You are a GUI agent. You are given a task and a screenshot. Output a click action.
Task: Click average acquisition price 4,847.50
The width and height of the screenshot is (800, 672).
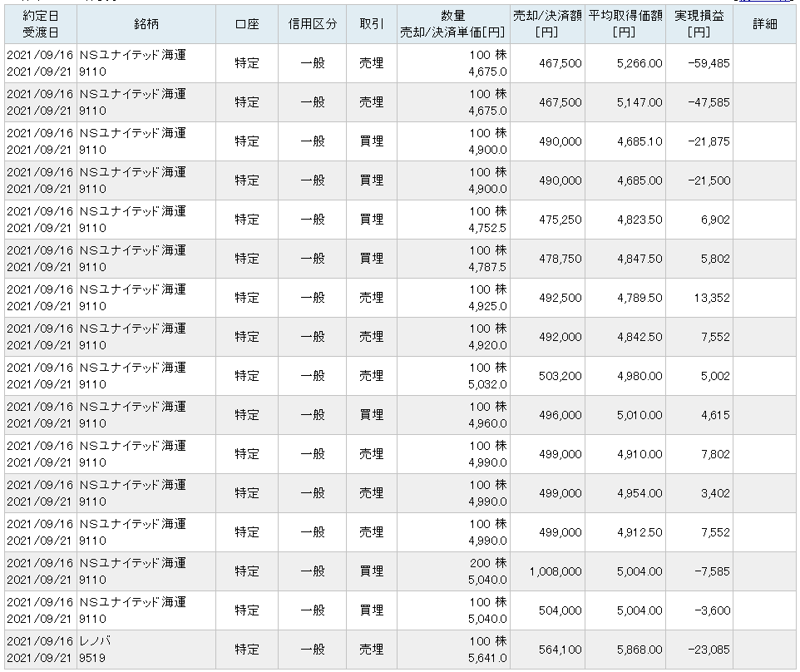640,259
